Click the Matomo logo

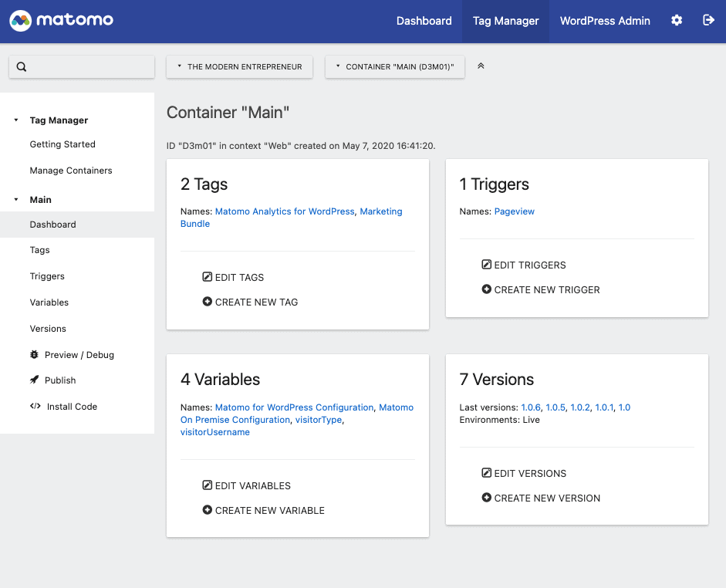62,20
